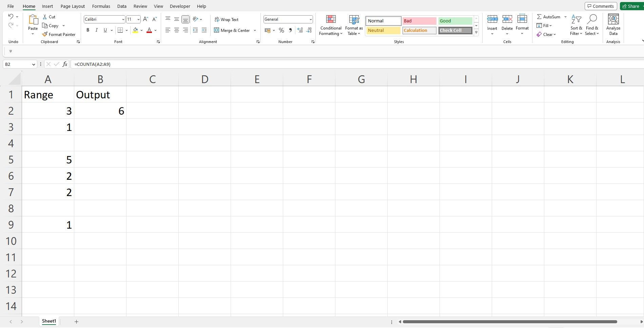Expand the Fill Color dropdown arrow

(x=141, y=30)
